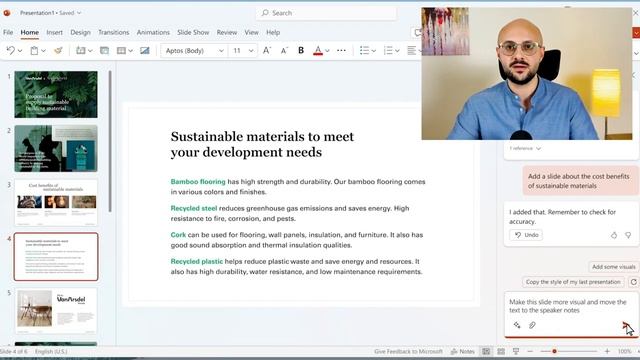Select slide 5 VanArsdel thumbnail

[56, 311]
